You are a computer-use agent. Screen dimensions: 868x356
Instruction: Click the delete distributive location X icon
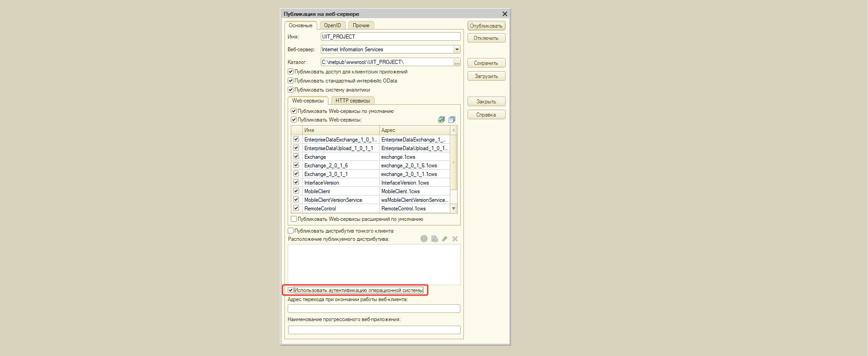(x=455, y=239)
